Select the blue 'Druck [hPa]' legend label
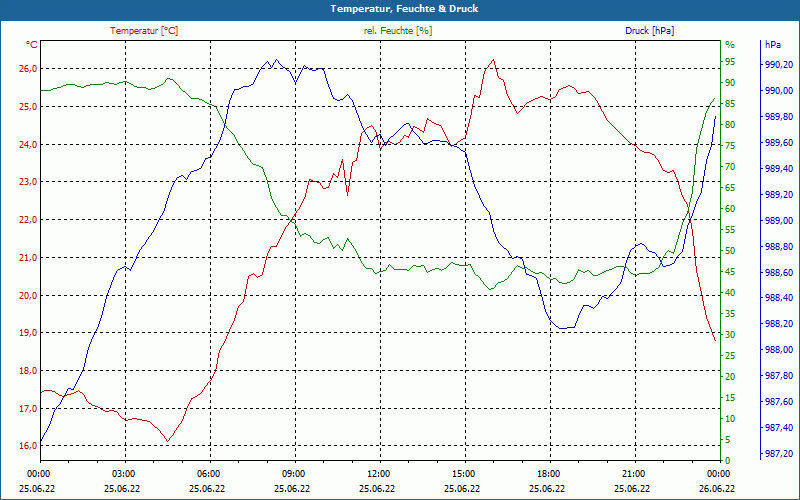The image size is (800, 500). pyautogui.click(x=649, y=31)
